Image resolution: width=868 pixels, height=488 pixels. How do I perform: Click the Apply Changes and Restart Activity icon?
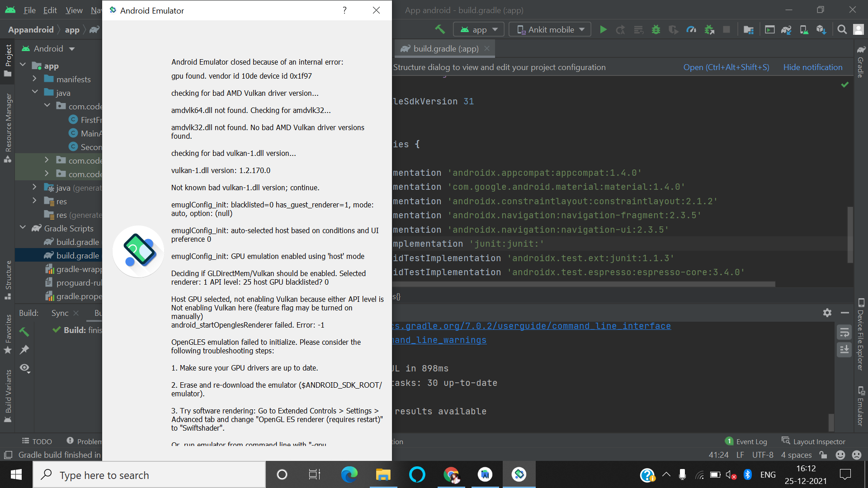[620, 30]
